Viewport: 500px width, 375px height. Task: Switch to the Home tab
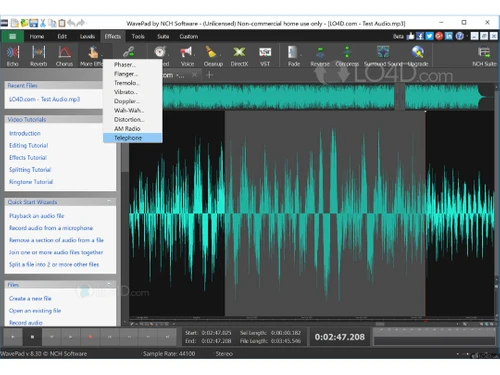click(x=37, y=36)
